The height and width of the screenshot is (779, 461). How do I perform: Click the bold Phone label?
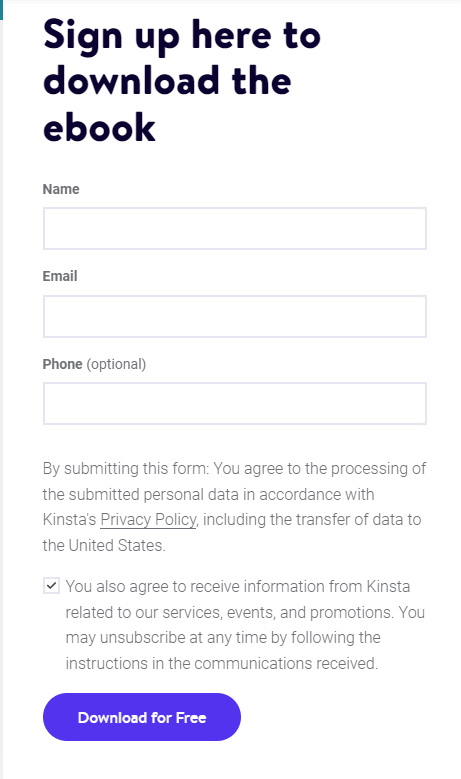click(62, 364)
